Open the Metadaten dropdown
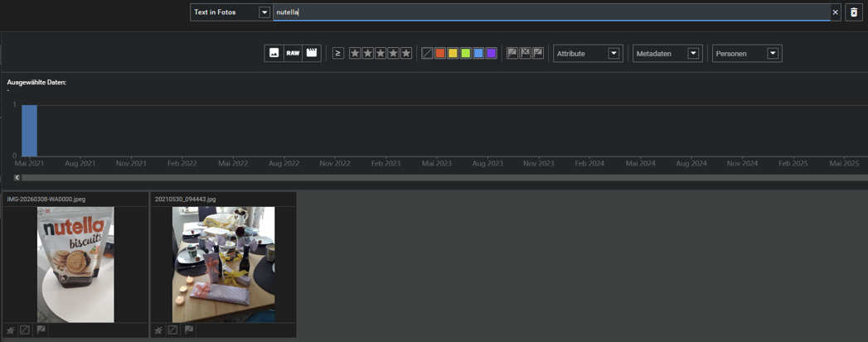The image size is (868, 342). tap(667, 53)
